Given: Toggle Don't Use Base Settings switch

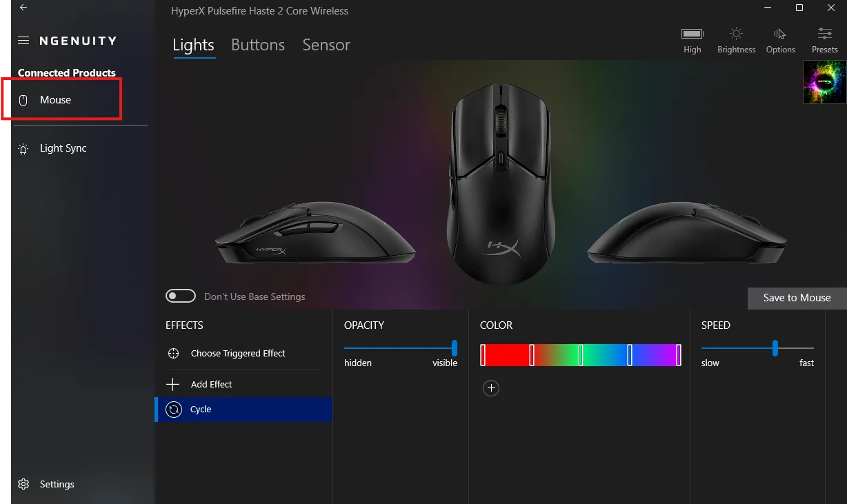Looking at the screenshot, I should (x=181, y=296).
